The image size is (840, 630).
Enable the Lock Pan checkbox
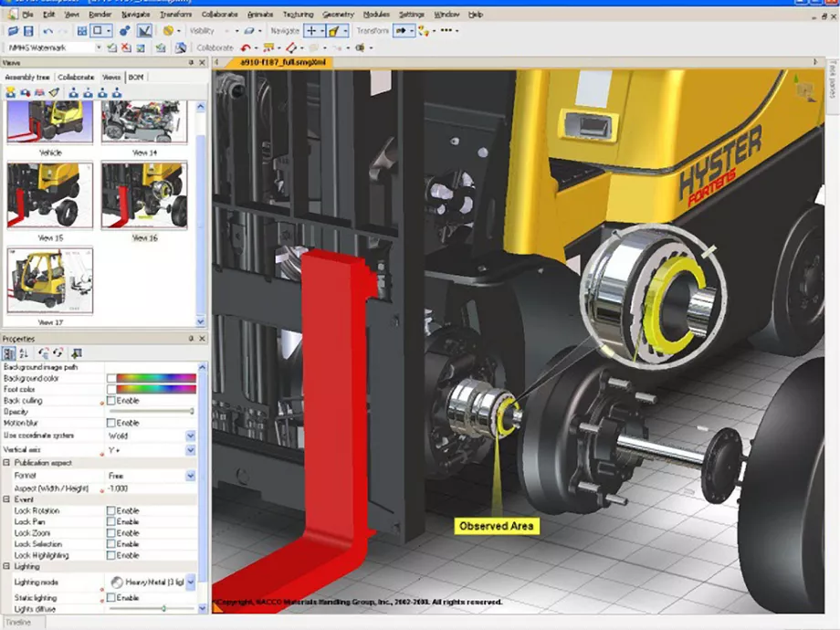[x=110, y=521]
